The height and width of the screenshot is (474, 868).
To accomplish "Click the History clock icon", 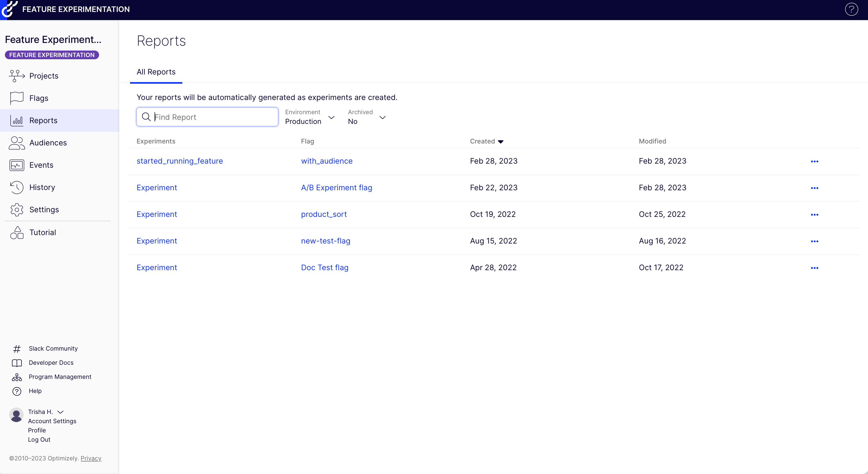I will 17,187.
